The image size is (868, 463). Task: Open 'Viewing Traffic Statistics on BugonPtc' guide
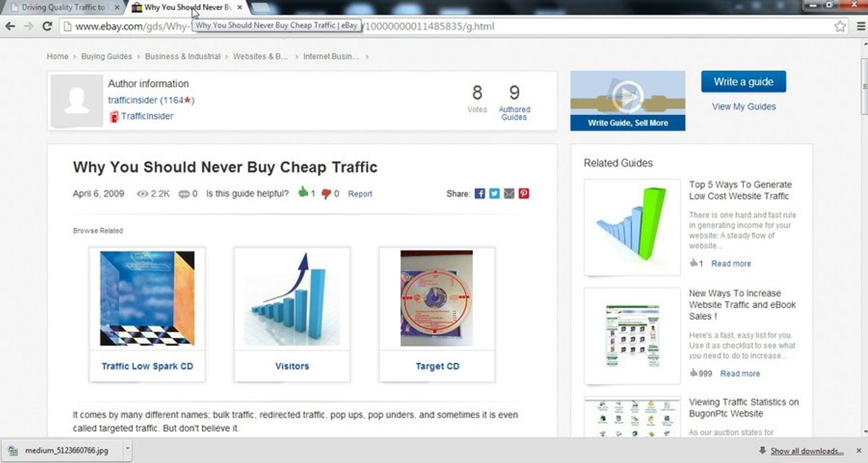pyautogui.click(x=744, y=408)
